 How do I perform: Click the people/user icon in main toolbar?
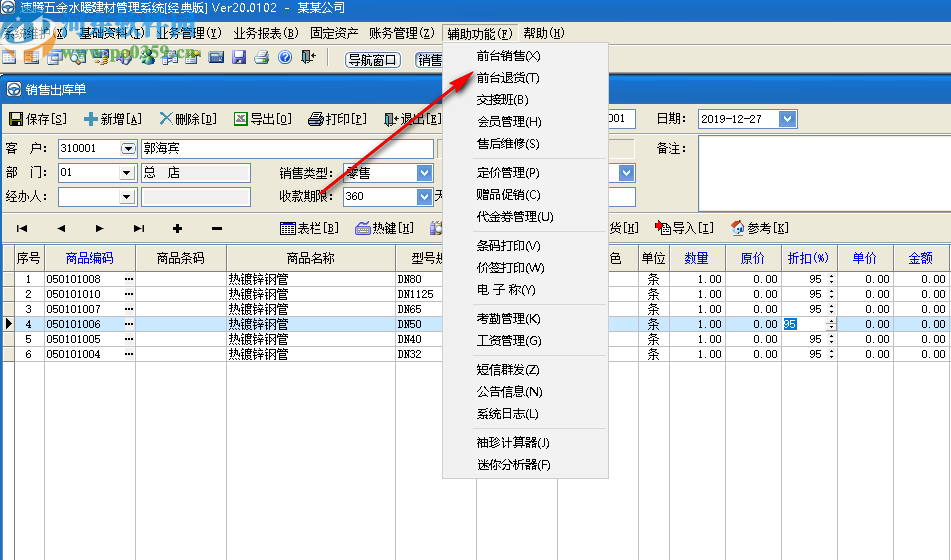click(147, 57)
